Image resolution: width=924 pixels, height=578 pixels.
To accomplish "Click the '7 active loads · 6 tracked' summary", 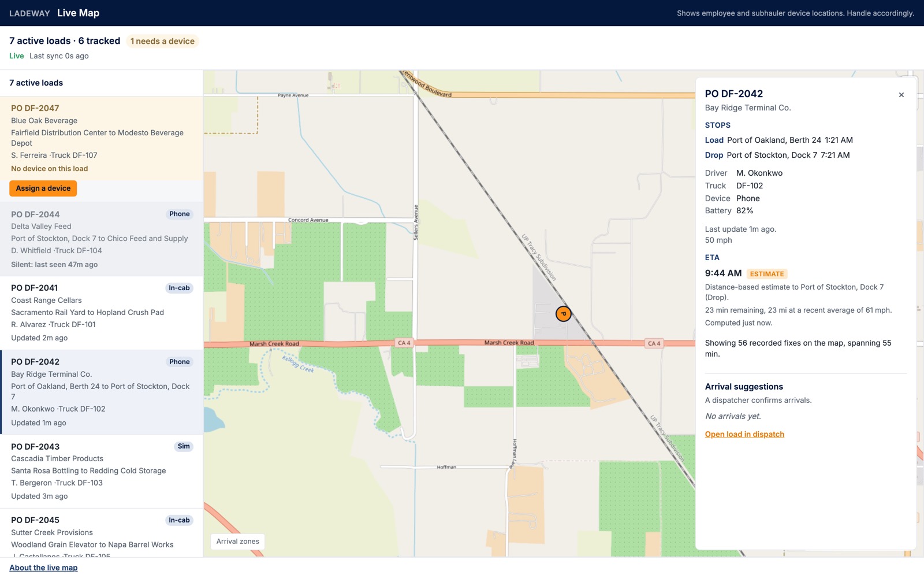I will click(65, 41).
